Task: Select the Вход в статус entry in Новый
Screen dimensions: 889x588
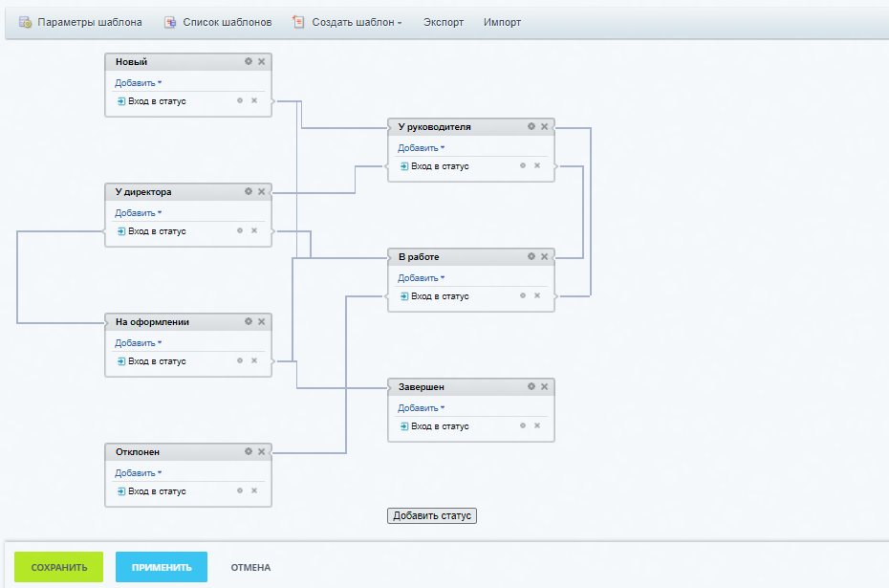Action: pyautogui.click(x=152, y=101)
